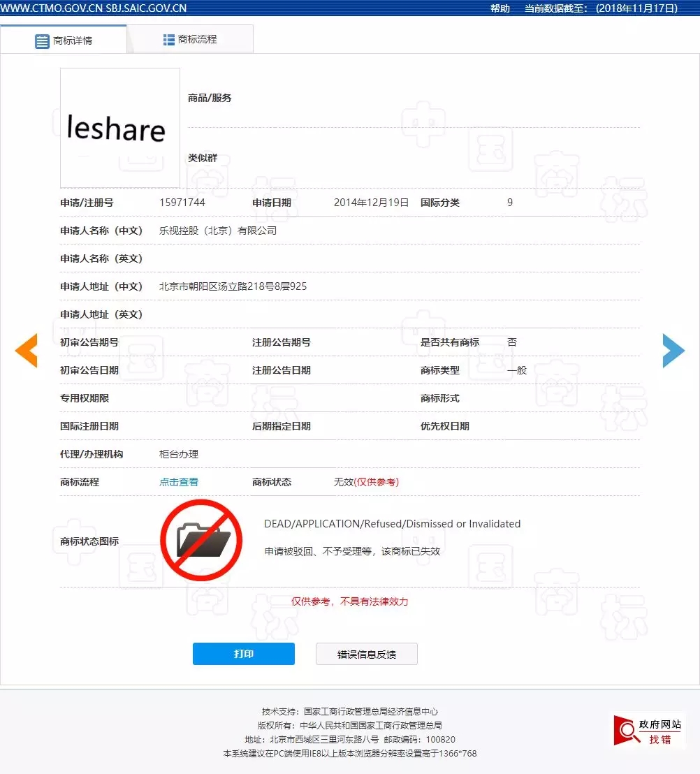This screenshot has height=774, width=700.
Task: Open the 帮助 link in header
Action: click(x=500, y=8)
